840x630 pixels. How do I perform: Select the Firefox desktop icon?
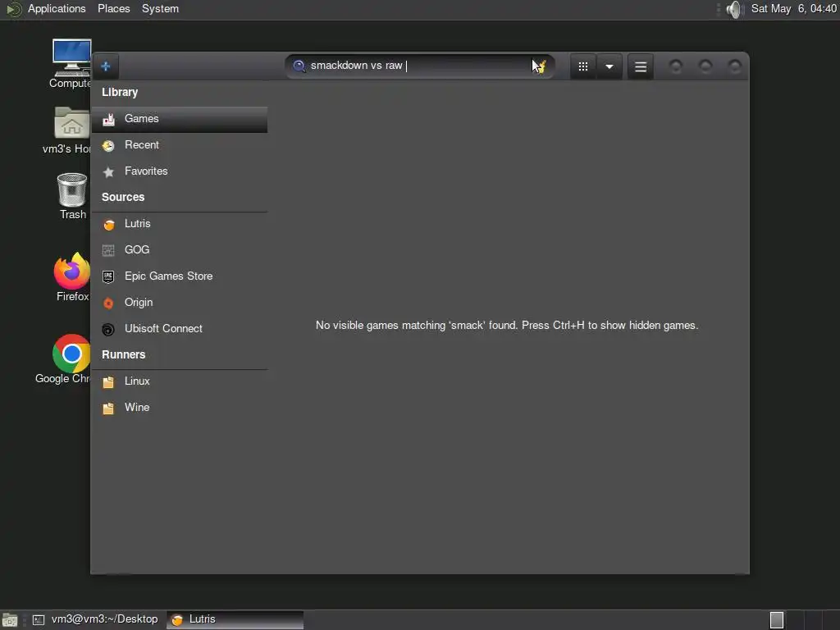72,277
